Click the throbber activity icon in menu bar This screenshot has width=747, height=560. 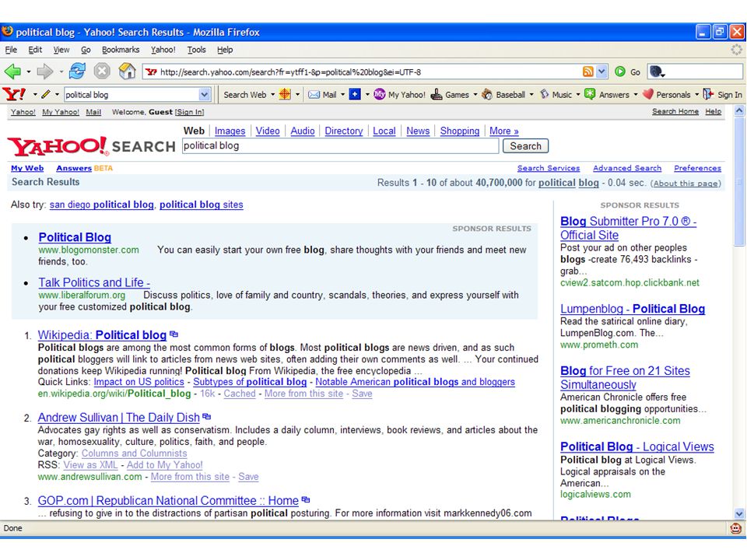(737, 50)
